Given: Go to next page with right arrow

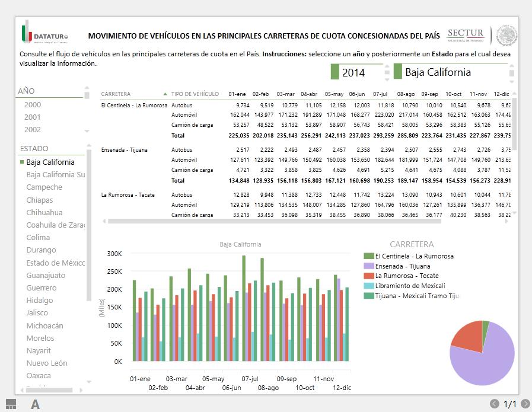Looking at the screenshot, I should [x=525, y=404].
